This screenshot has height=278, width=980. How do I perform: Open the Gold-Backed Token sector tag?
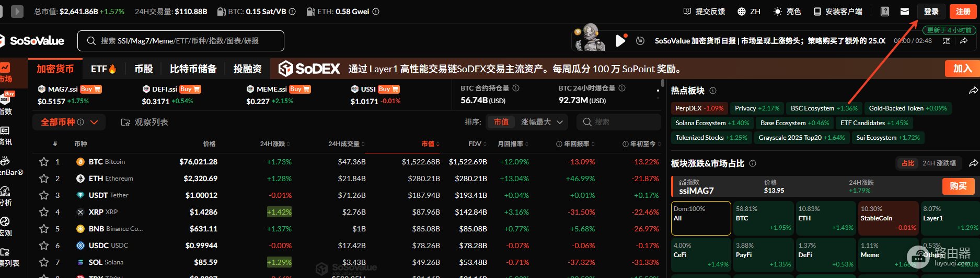(x=908, y=108)
